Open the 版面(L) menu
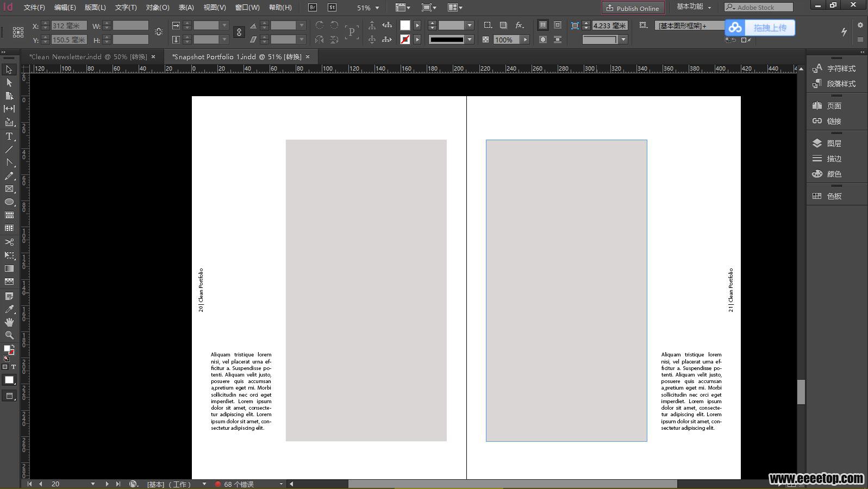The width and height of the screenshot is (868, 489). coord(95,8)
